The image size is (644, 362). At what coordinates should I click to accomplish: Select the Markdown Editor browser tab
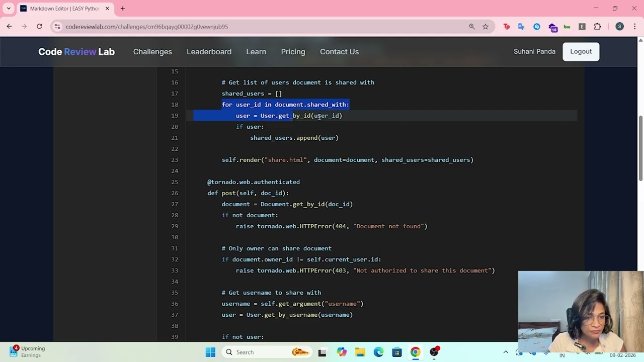pyautogui.click(x=65, y=9)
